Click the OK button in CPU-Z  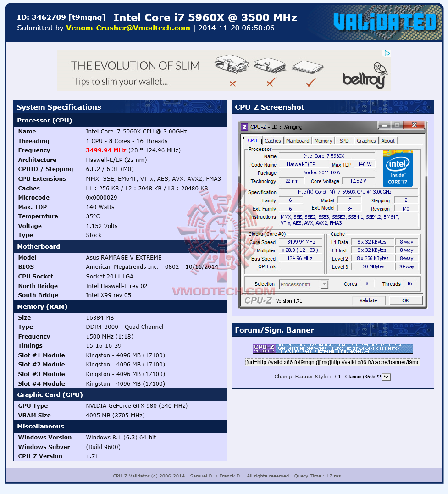point(405,300)
